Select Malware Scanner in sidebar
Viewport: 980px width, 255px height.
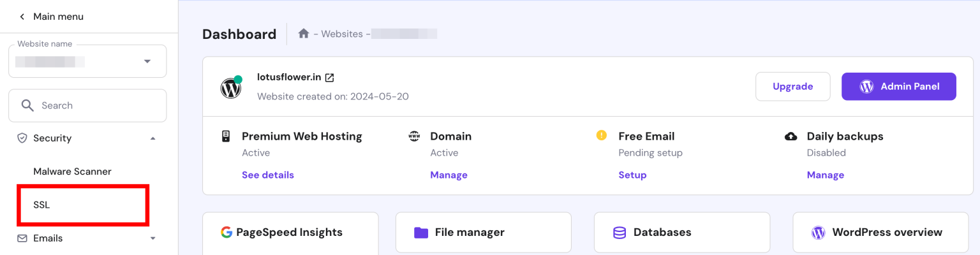point(72,171)
